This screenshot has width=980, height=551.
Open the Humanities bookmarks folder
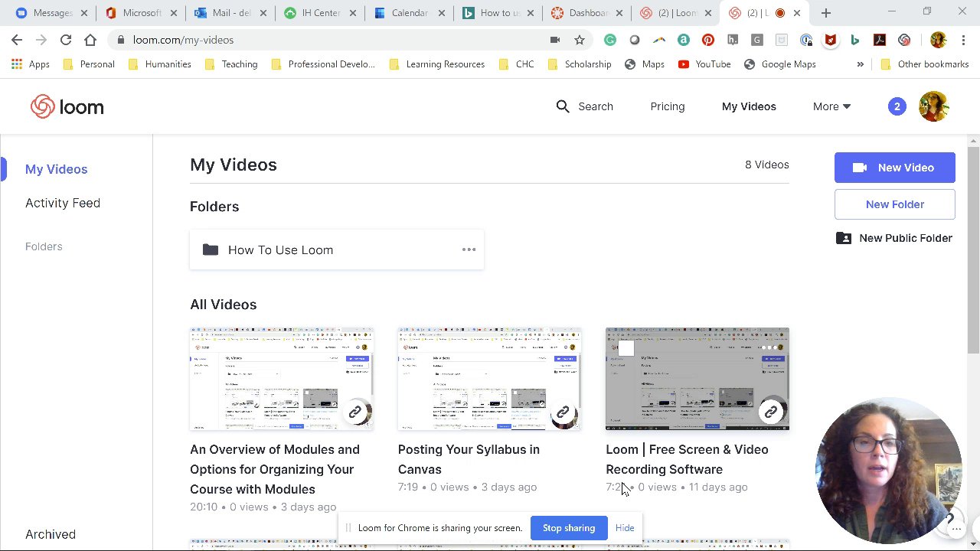point(159,64)
